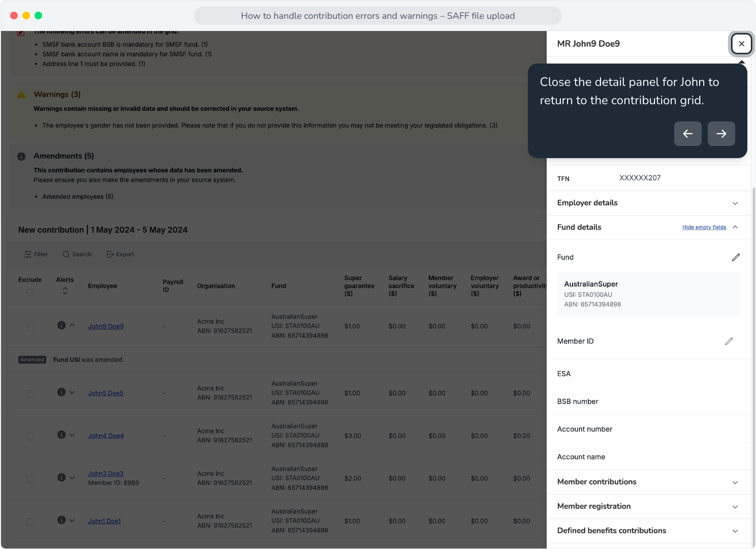Tick the exclude checkbox for John5 Doe5
The height and width of the screenshot is (549, 756).
click(x=30, y=394)
